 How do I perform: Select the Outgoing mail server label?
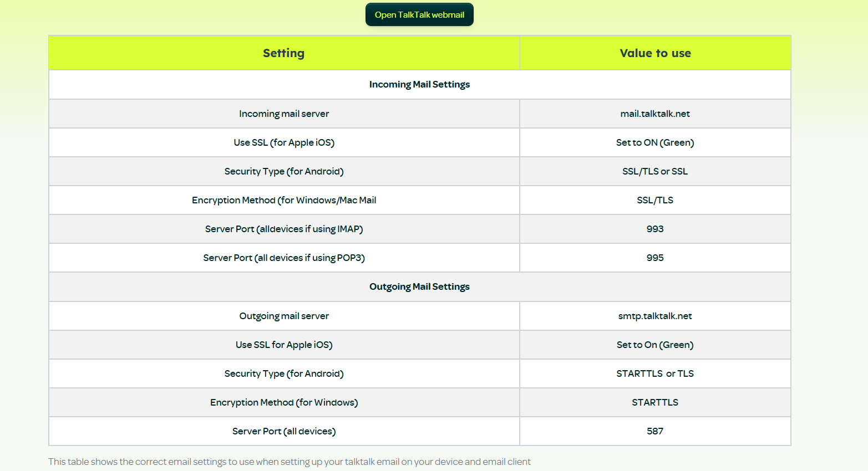click(x=283, y=316)
